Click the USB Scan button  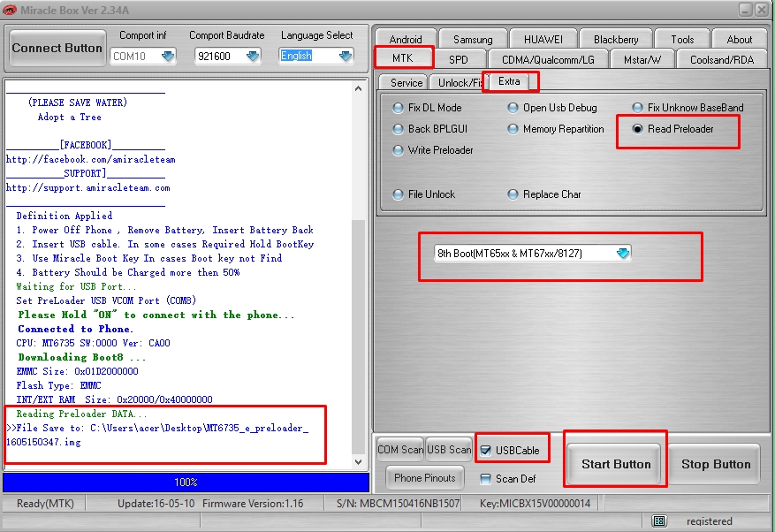449,450
